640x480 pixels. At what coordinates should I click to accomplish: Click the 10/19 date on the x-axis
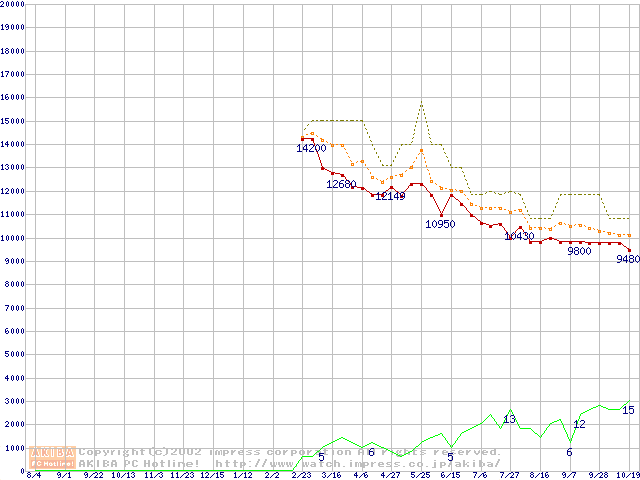coord(627,475)
